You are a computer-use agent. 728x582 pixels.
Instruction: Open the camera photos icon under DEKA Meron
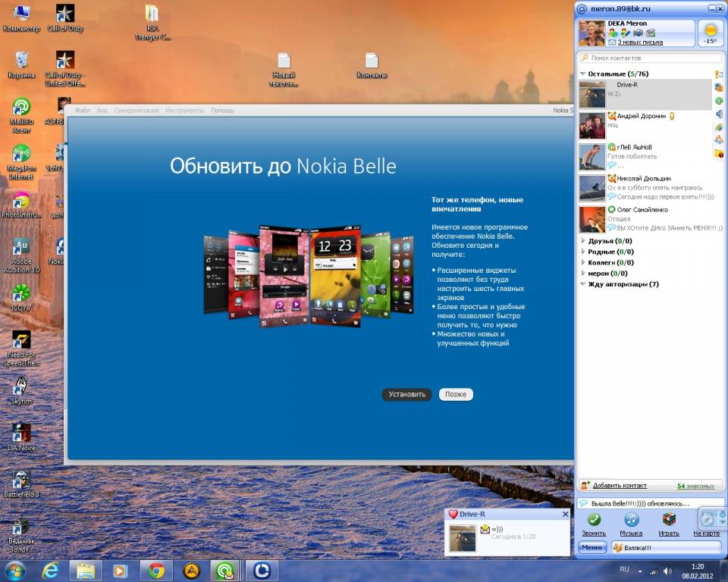(x=639, y=33)
